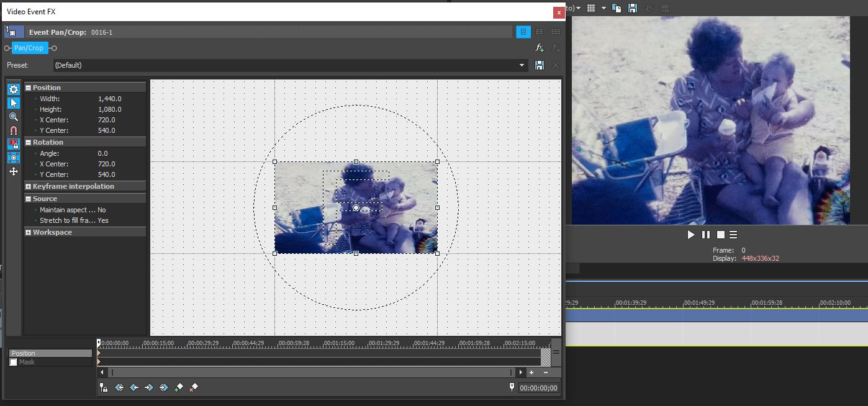
Task: Select the Pan/Crop plug-in chain tab
Action: [x=29, y=48]
